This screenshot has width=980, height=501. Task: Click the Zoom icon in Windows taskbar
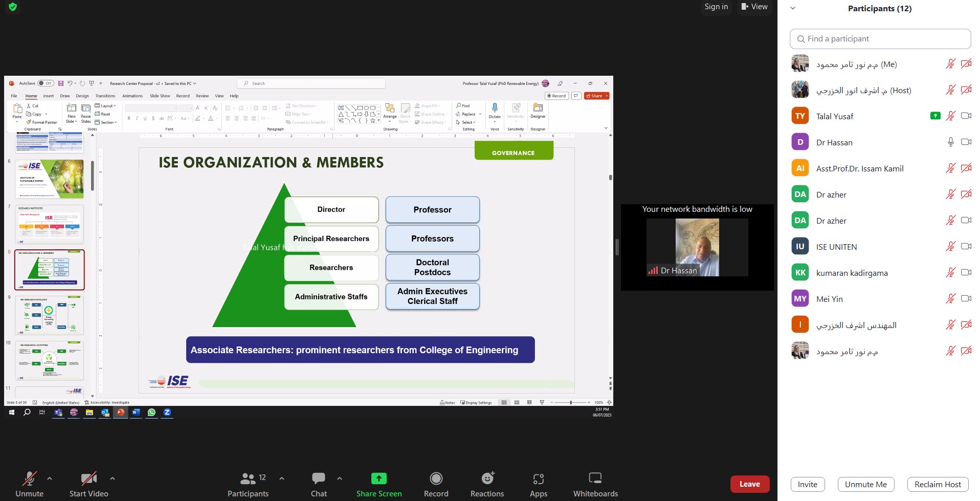click(x=167, y=412)
